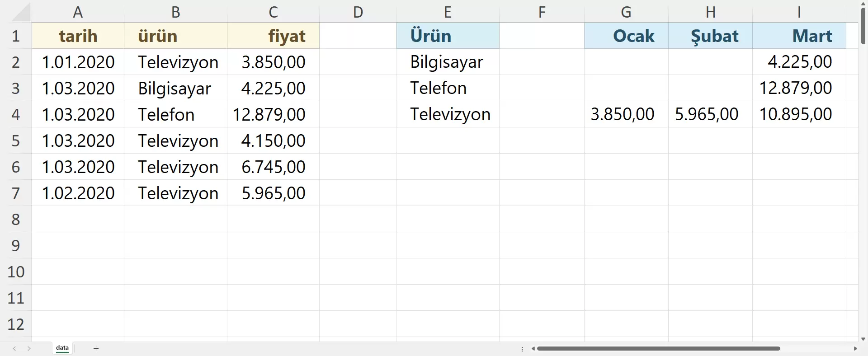Click the 'Mart' header cell
The width and height of the screenshot is (868, 356).
[799, 36]
